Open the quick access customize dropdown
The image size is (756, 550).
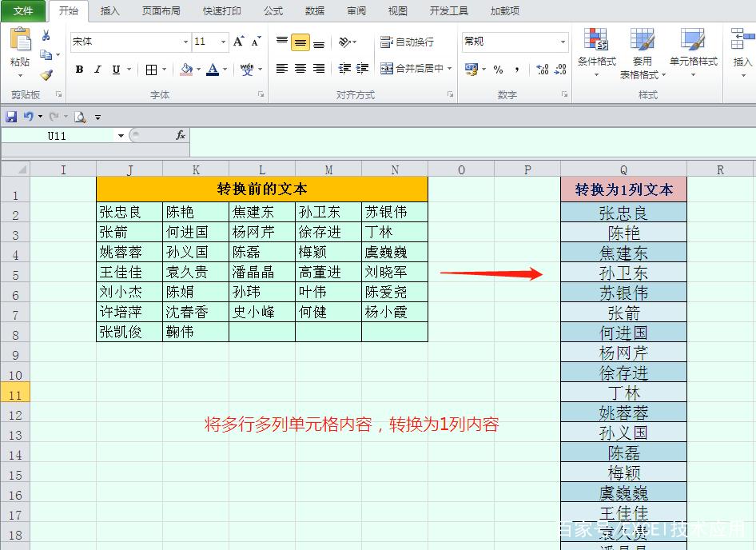coord(97,118)
